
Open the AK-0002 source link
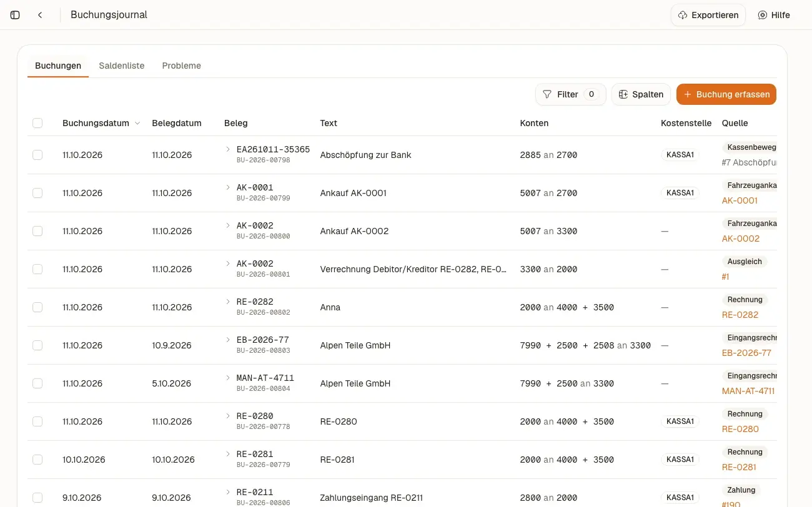tap(741, 239)
